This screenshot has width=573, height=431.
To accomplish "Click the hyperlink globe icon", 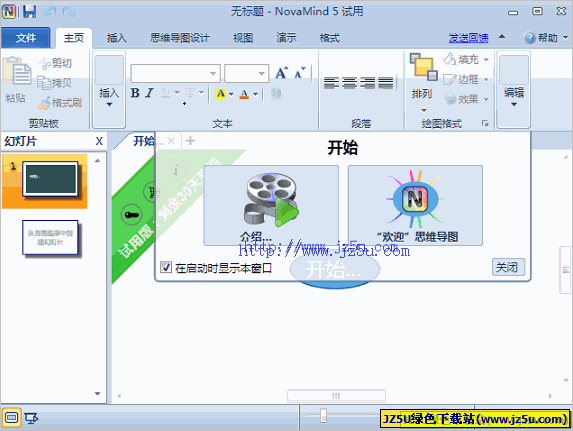I will coord(277,94).
